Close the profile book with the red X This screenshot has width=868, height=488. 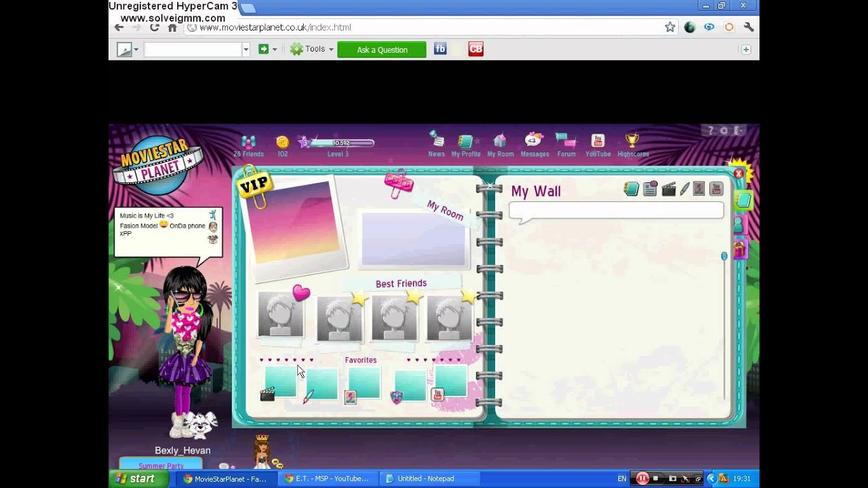[x=738, y=174]
